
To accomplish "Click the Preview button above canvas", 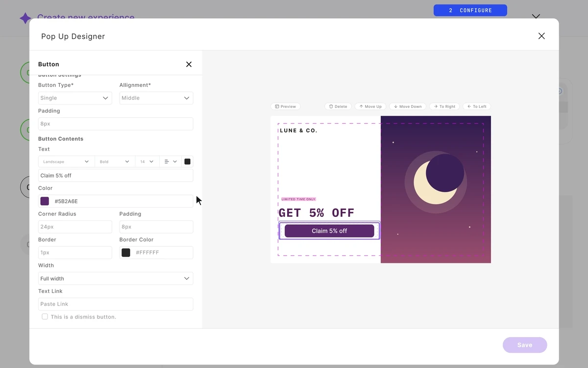I will (286, 106).
